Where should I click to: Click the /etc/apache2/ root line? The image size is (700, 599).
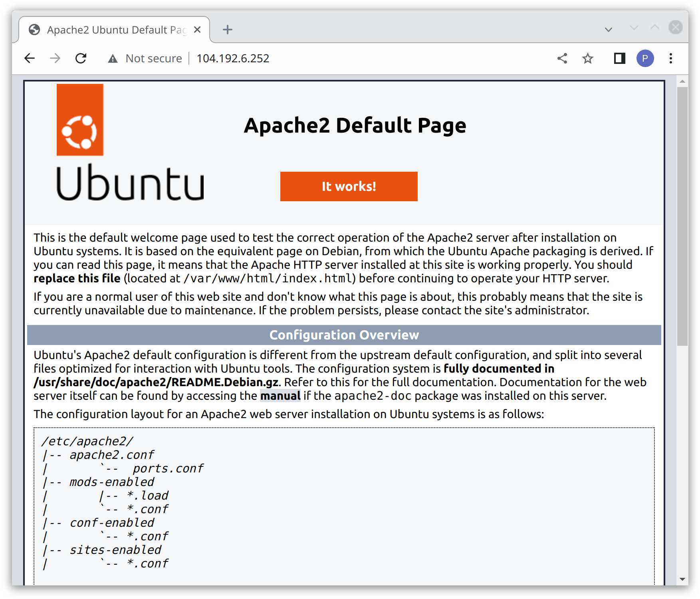click(x=87, y=441)
